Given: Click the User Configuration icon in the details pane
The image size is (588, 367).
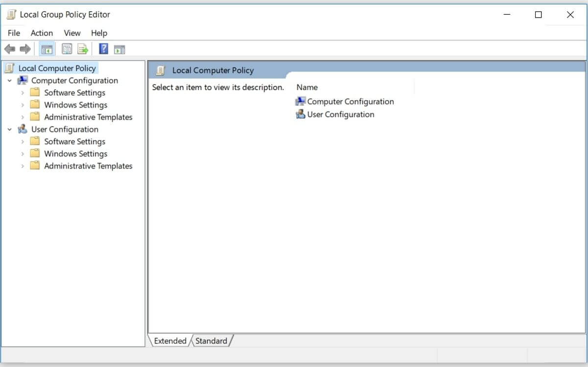Looking at the screenshot, I should pyautogui.click(x=300, y=114).
